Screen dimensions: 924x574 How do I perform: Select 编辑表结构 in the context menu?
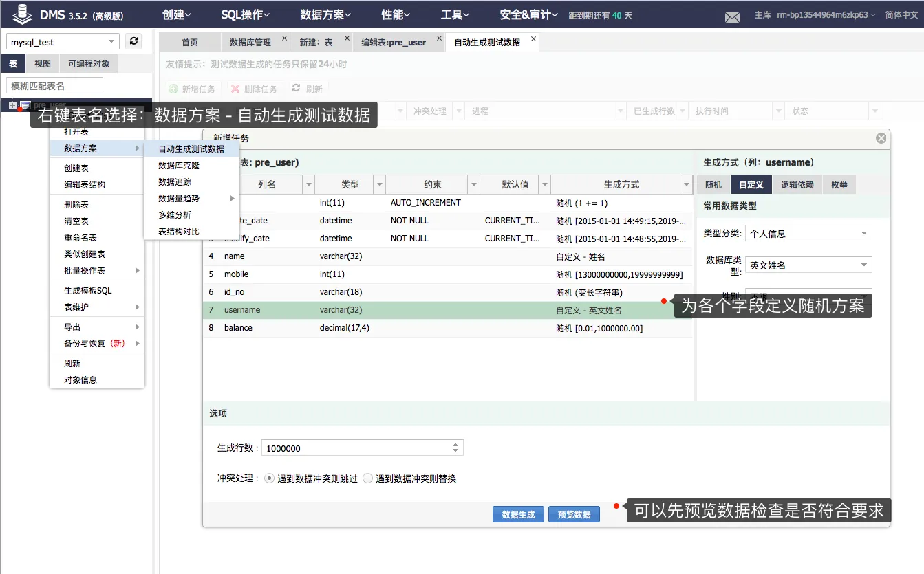coord(97,185)
